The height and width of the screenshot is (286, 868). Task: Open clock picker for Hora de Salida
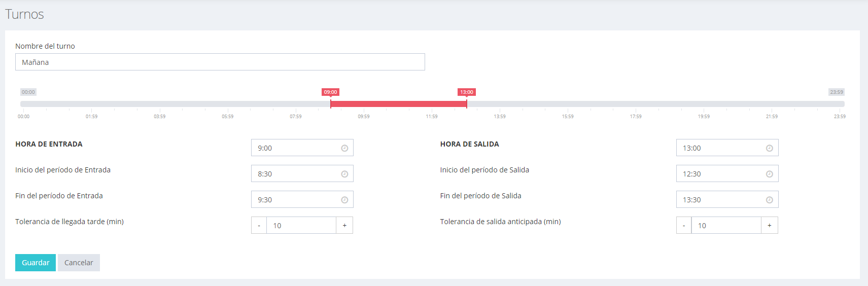coord(769,148)
